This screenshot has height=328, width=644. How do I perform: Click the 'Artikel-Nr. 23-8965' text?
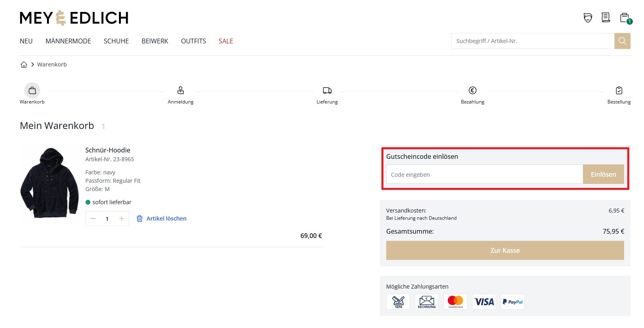110,159
